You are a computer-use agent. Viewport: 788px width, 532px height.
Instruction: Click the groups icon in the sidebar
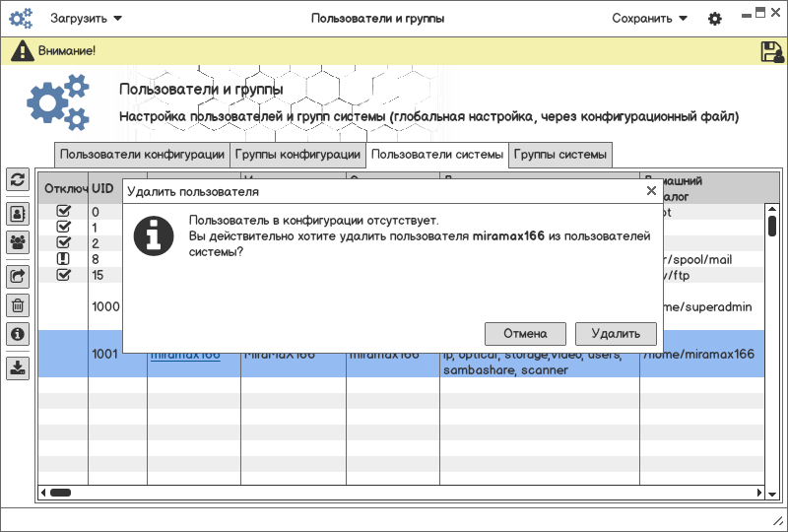point(18,241)
